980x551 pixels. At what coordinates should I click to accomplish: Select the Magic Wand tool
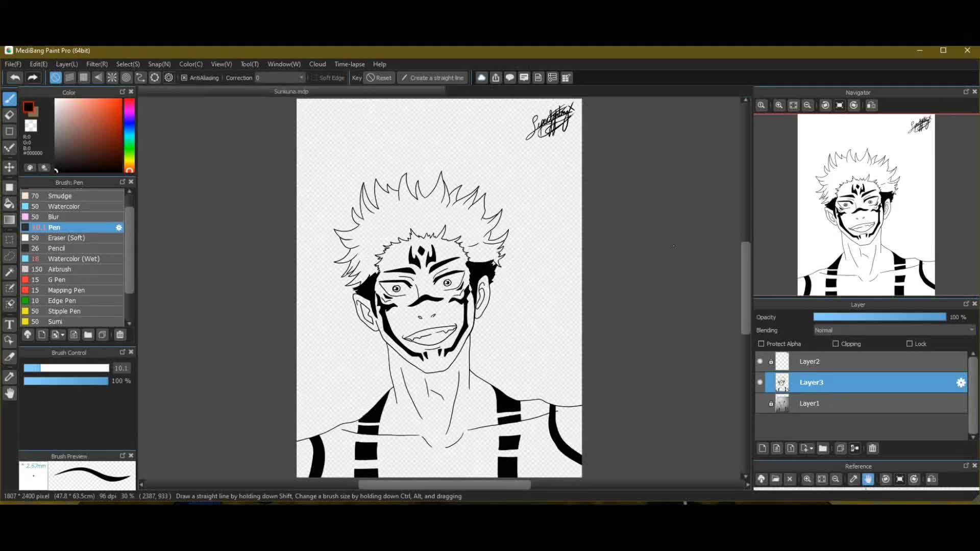[9, 272]
